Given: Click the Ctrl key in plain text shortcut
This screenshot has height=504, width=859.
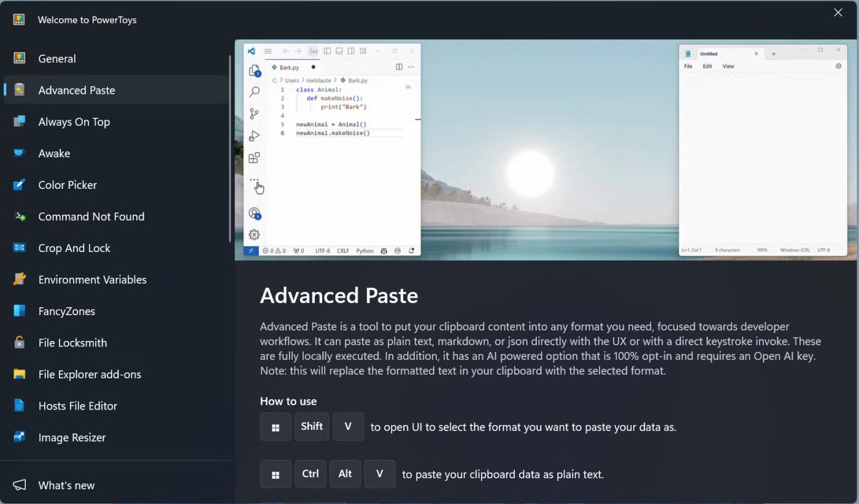Looking at the screenshot, I should (310, 474).
